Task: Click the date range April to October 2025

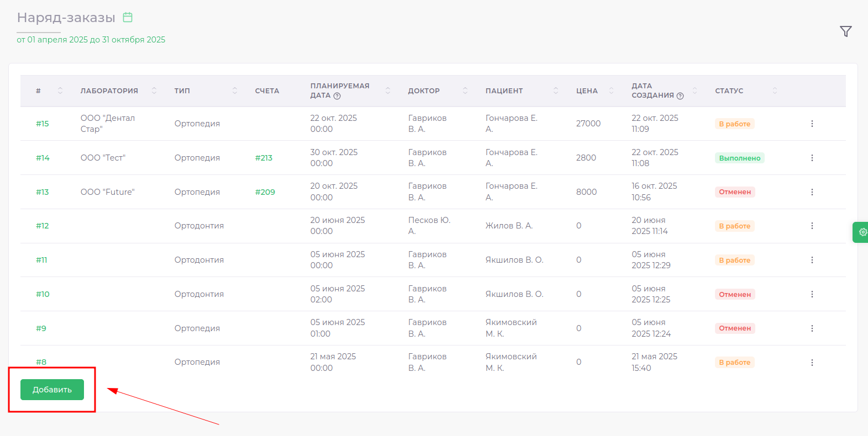Action: 91,40
